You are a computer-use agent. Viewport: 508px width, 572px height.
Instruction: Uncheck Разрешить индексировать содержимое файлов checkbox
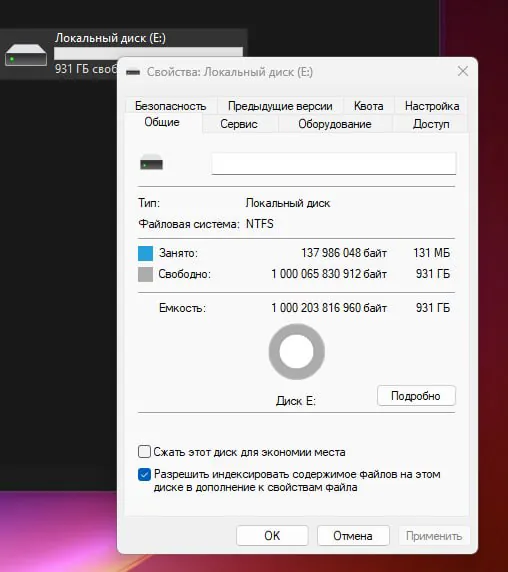[144, 474]
